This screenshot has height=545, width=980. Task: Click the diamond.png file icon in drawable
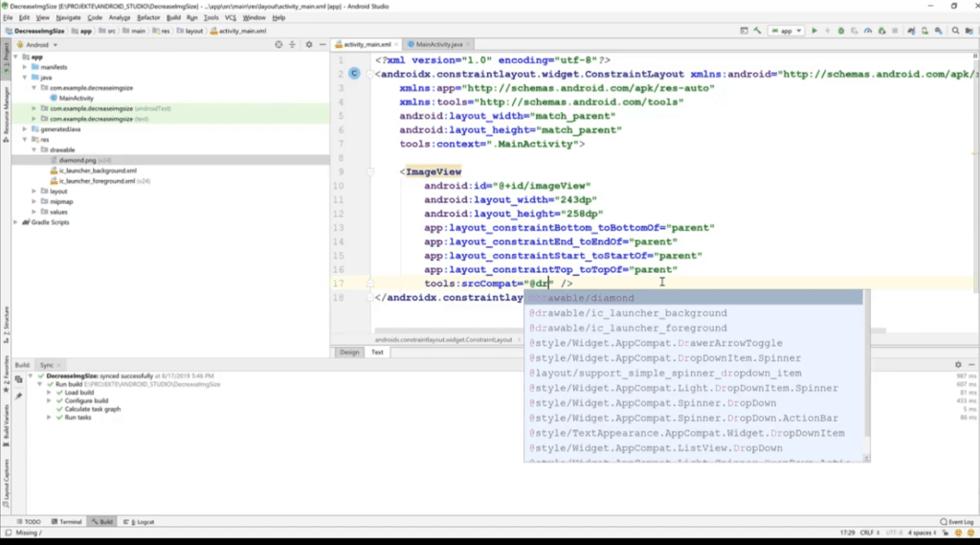54,160
